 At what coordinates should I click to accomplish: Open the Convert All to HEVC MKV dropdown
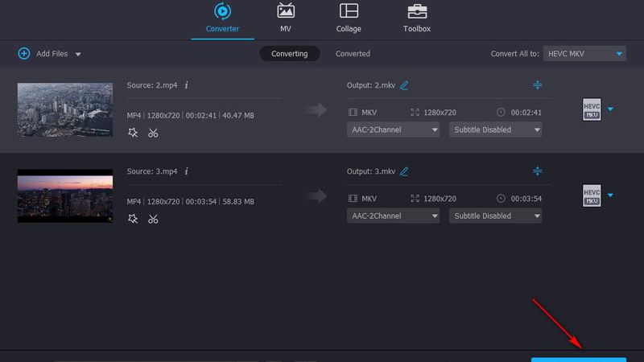(x=584, y=54)
